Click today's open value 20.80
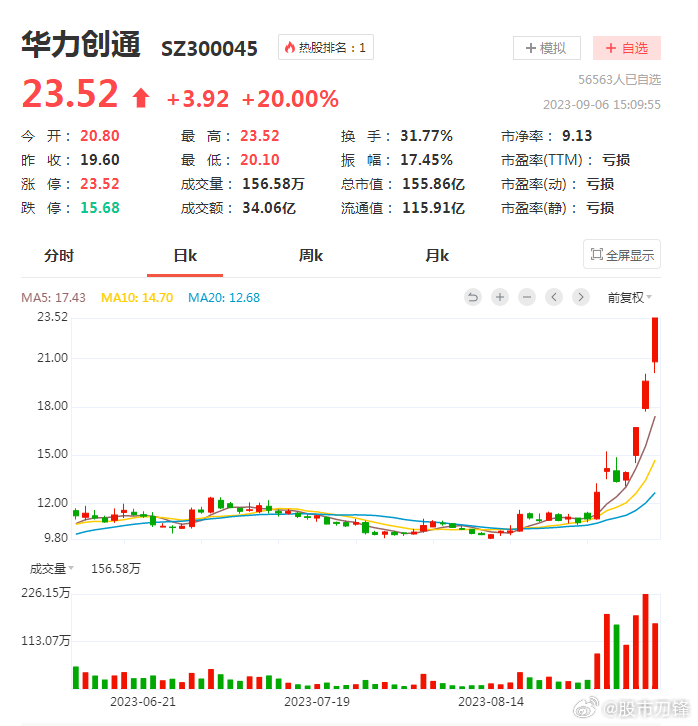This screenshot has height=726, width=698. click(100, 136)
